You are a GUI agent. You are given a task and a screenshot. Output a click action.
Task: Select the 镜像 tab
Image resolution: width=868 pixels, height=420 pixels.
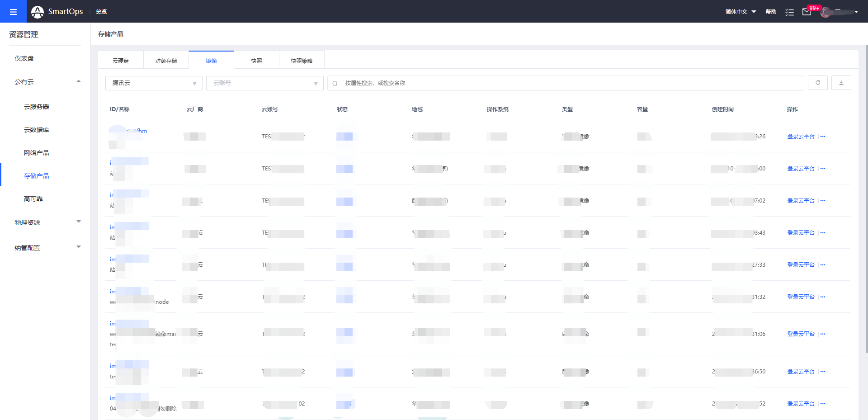click(211, 61)
